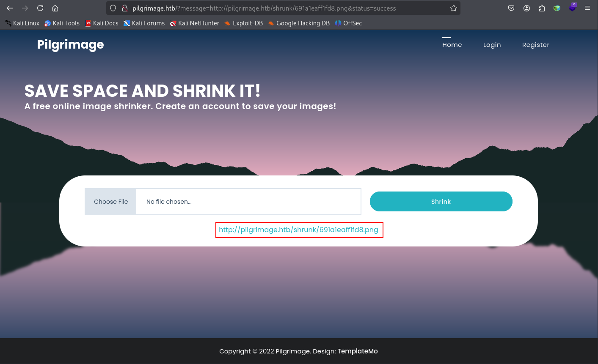Click the browser forward arrow
This screenshot has width=598, height=364.
(25, 8)
